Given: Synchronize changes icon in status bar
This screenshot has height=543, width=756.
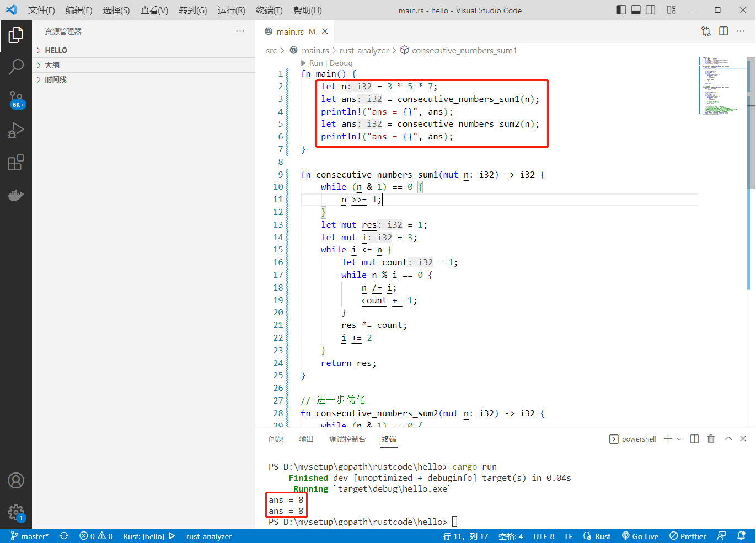Looking at the screenshot, I should click(x=64, y=536).
